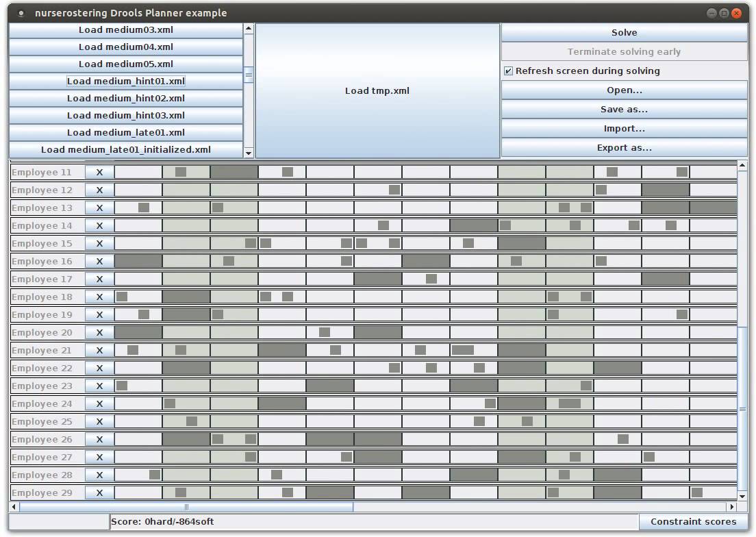Select the Employee 11 row label

tap(42, 172)
